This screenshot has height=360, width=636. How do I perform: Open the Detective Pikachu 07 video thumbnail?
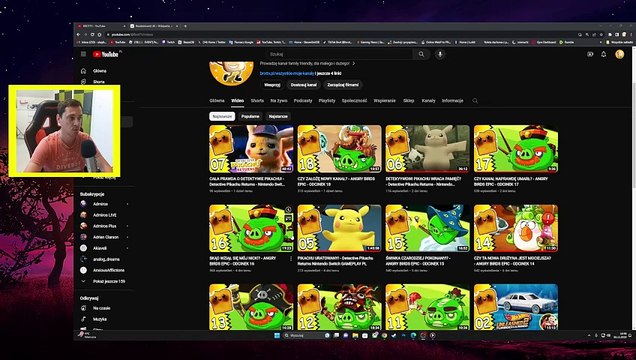(251, 149)
